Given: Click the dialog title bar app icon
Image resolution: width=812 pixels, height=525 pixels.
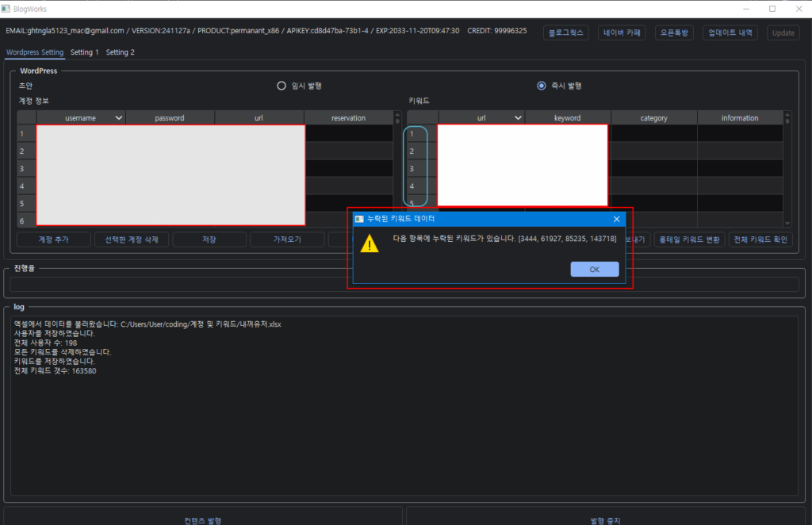Looking at the screenshot, I should [x=359, y=219].
